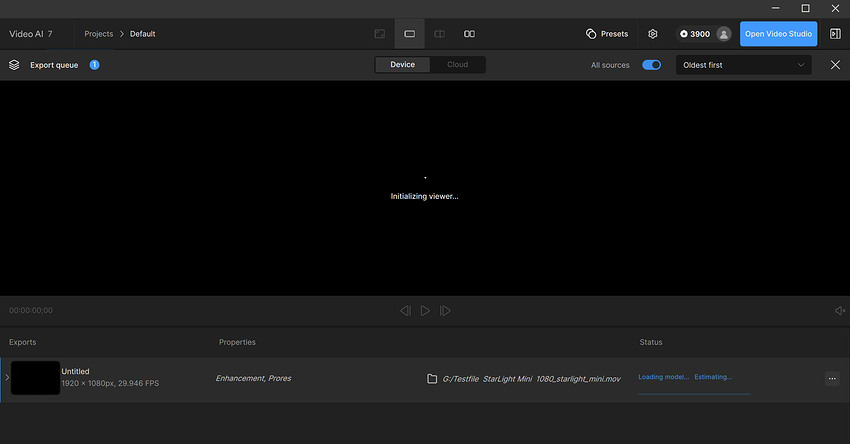This screenshot has height=444, width=850.
Task: Click the Enhancement, Prores properties text
Action: 253,378
